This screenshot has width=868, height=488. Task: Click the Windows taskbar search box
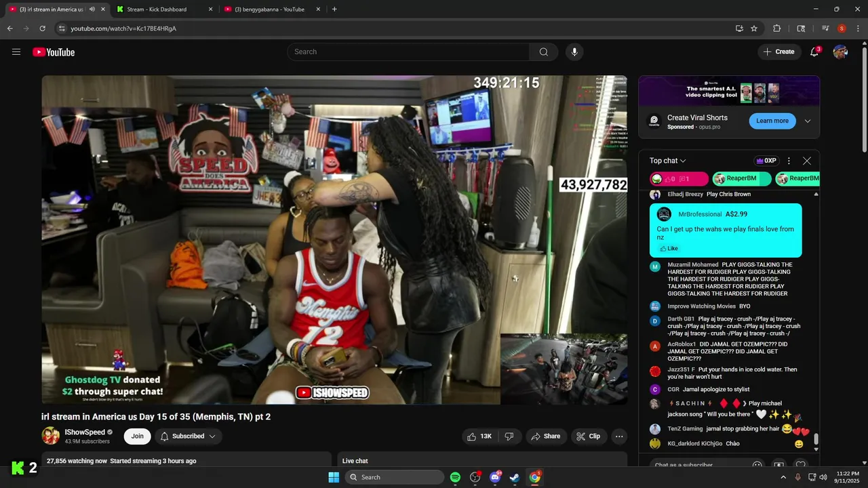(x=393, y=477)
